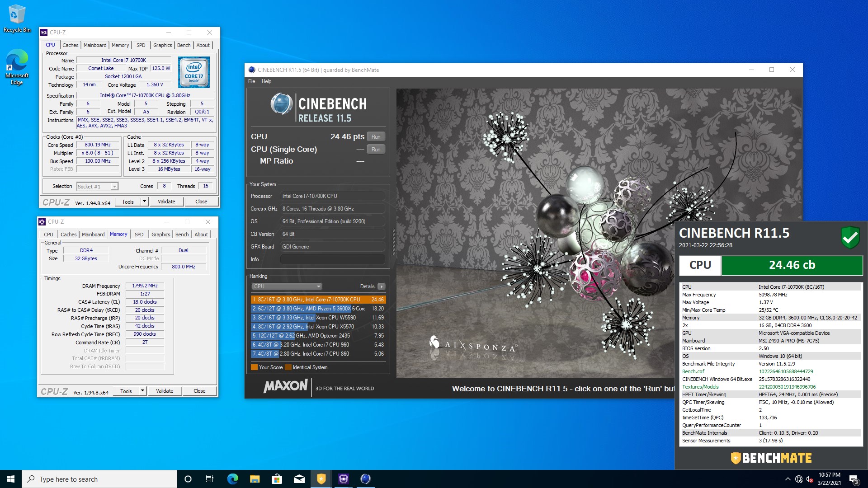Open the CPU ranking type dropdown

(287, 286)
